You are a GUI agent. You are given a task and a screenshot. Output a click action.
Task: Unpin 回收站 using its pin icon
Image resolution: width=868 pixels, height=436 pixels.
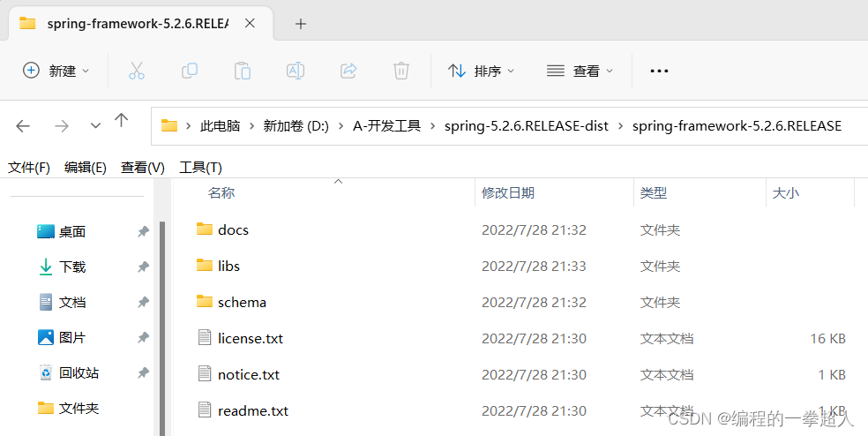144,372
